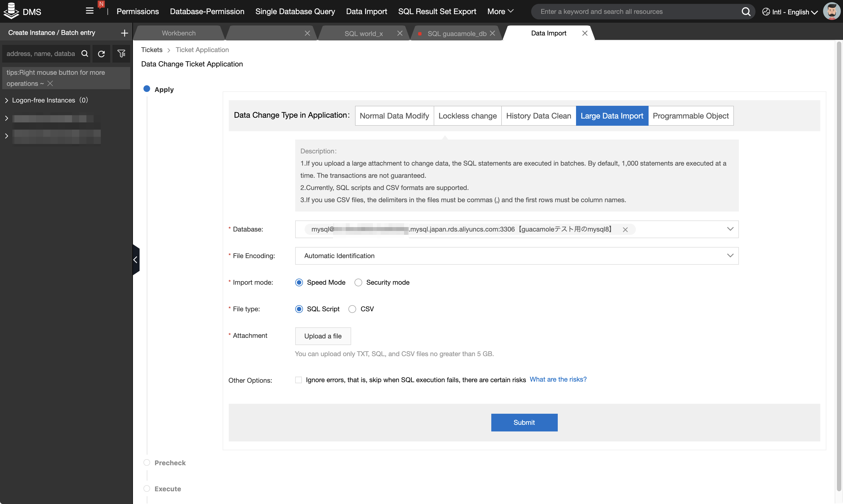
Task: Open Single Database Query
Action: 295,12
